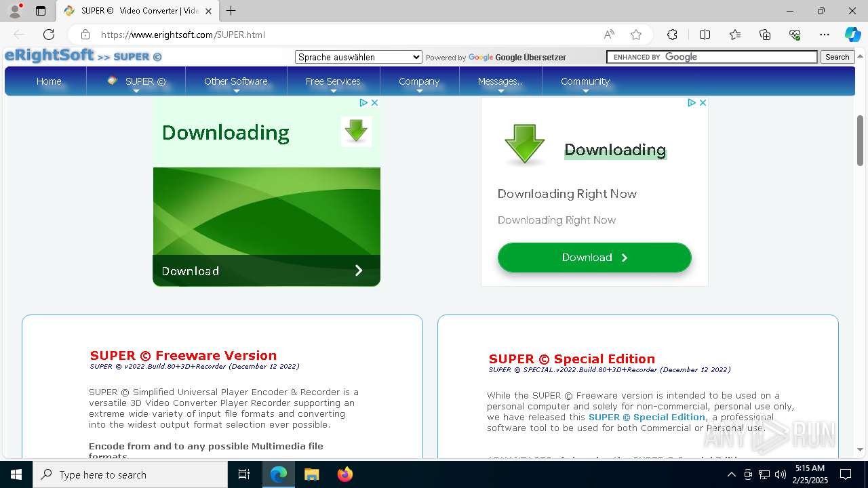Screen dimensions: 868x488
Task: Focus the Google custom search field
Action: click(x=712, y=57)
